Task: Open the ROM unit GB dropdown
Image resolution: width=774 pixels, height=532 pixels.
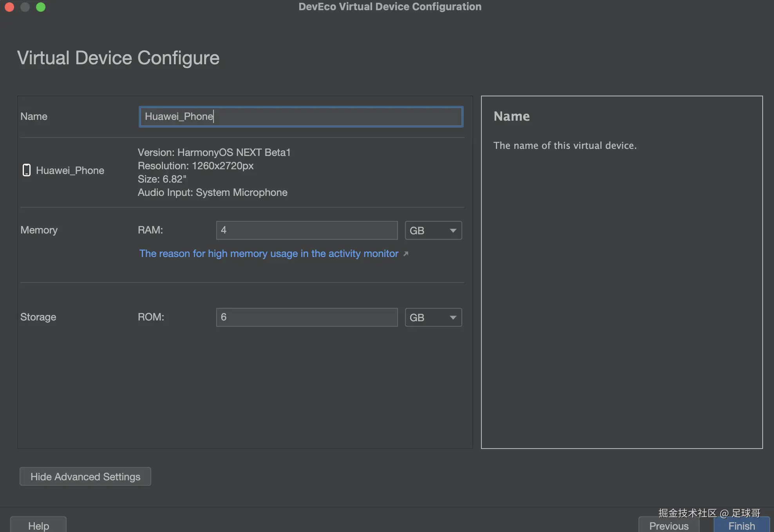Action: (x=433, y=317)
